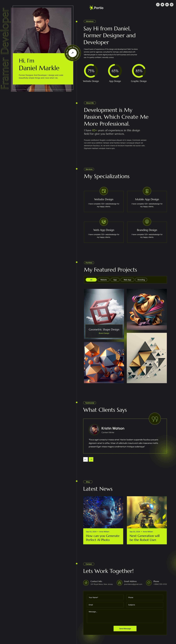
Task: Click the Branding Design gear icon
Action: [x=147, y=222]
